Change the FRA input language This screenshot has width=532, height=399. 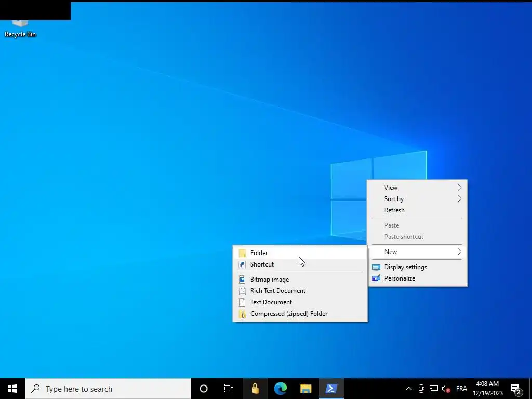(x=461, y=389)
